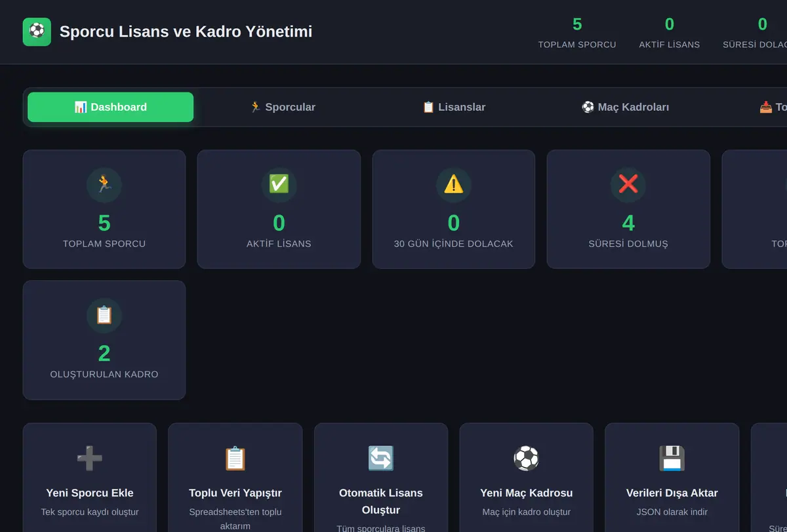787x532 pixels.
Task: Click the SÜRESİ DOLMUŞ card label
Action: [x=628, y=244]
